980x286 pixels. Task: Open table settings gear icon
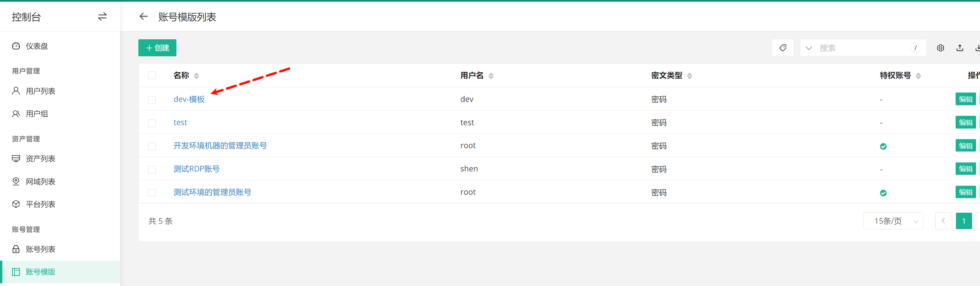click(940, 48)
